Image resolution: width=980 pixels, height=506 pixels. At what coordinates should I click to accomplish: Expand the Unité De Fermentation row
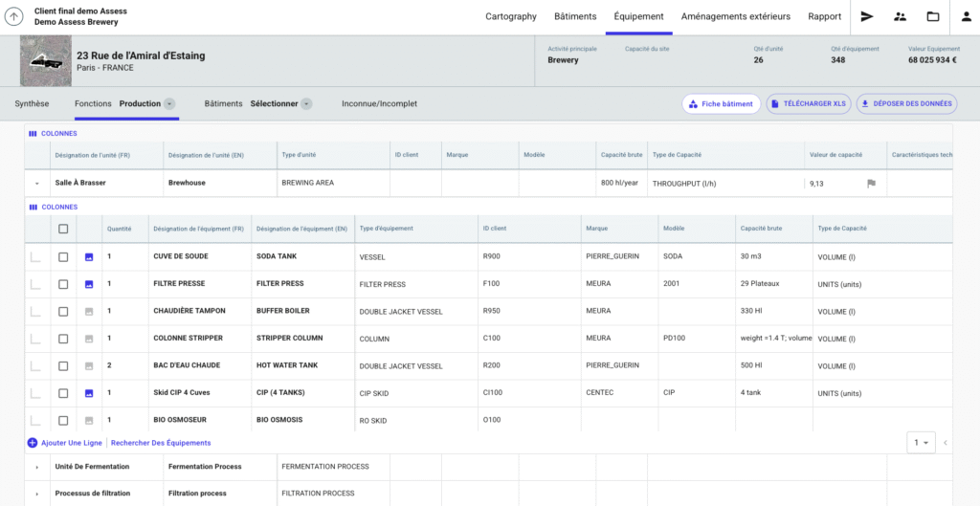tap(36, 467)
